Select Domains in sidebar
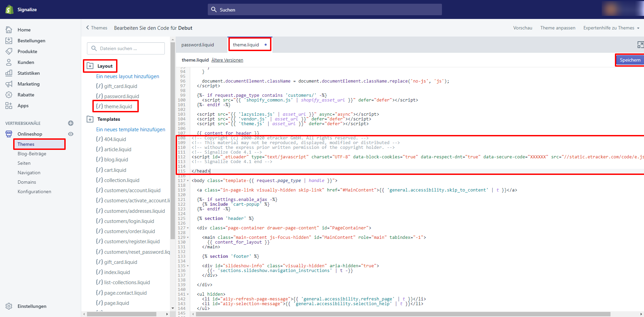 point(27,182)
